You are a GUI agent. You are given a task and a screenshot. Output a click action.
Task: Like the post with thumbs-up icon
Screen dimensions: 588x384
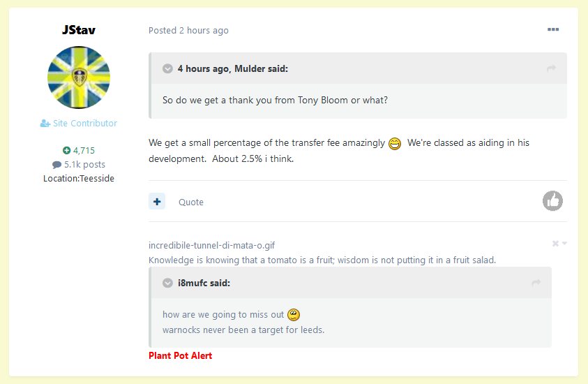[x=552, y=201]
